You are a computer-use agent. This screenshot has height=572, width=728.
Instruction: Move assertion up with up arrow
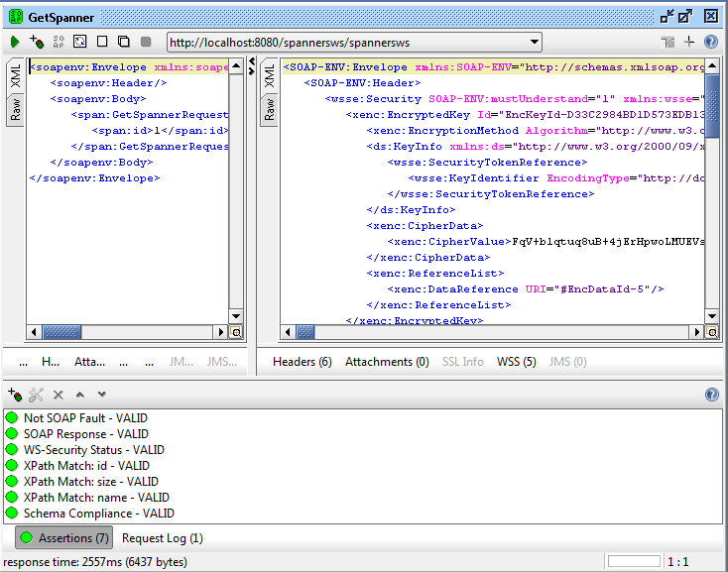[80, 395]
